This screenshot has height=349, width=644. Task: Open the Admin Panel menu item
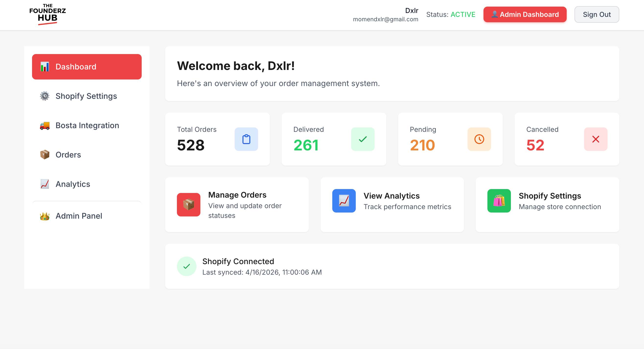click(x=87, y=216)
